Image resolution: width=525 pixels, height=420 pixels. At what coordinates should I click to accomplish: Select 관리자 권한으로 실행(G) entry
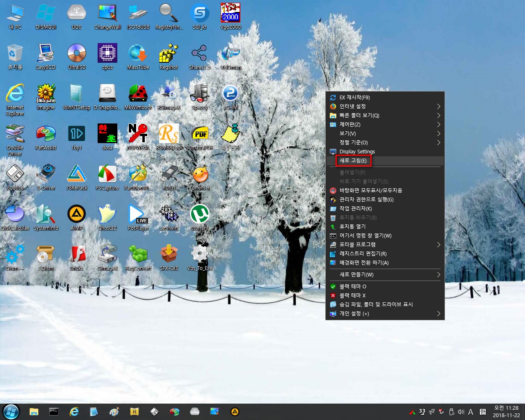coord(385,199)
